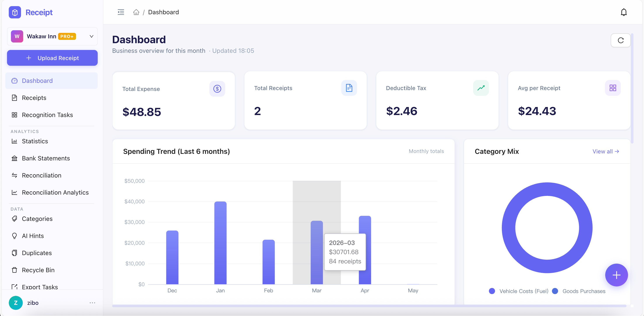Click the floating plus action button
644x316 pixels.
(616, 275)
